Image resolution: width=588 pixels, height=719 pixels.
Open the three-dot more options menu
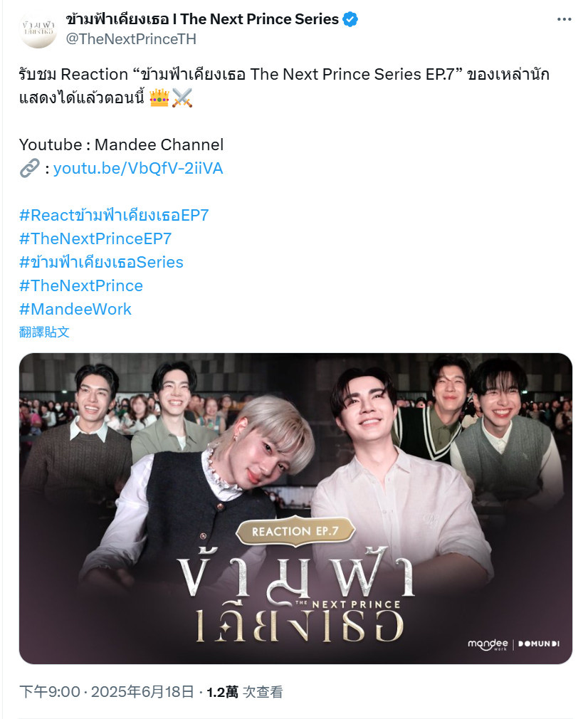(x=564, y=19)
